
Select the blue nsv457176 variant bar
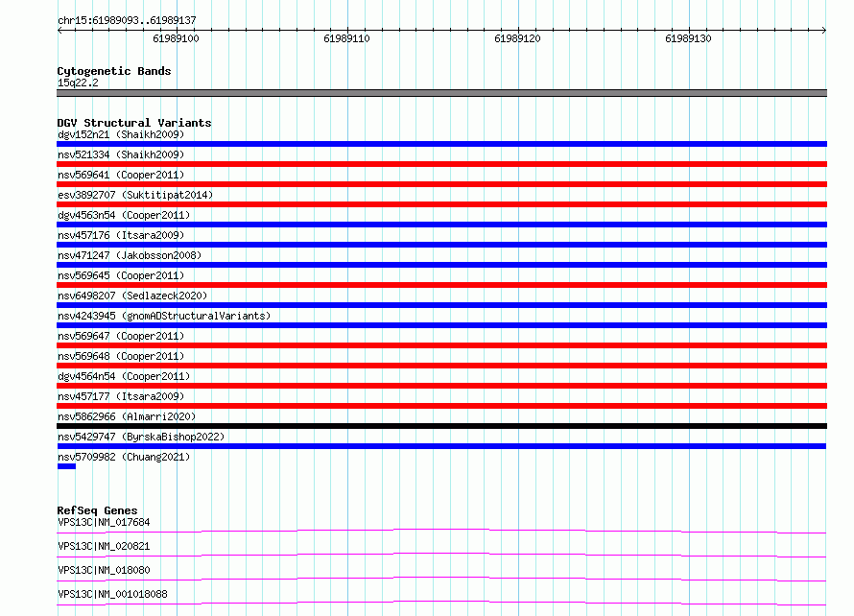441,245
